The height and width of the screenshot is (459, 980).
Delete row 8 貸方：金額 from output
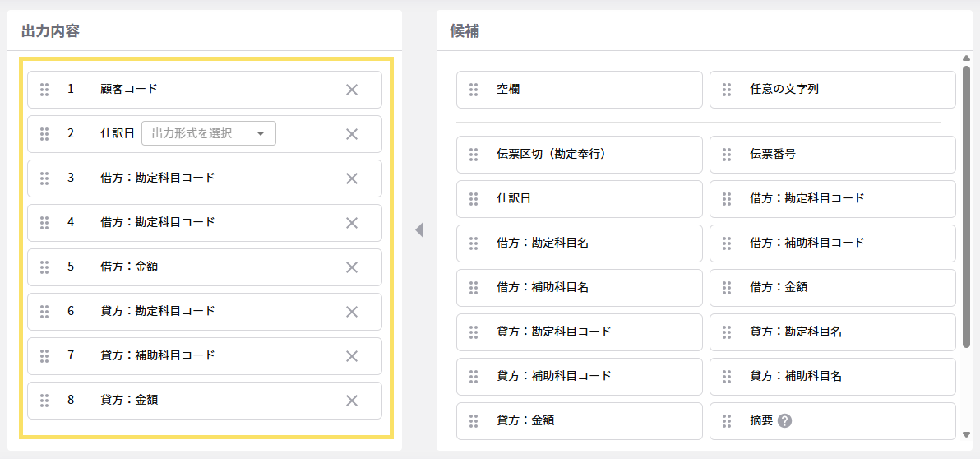pos(351,401)
